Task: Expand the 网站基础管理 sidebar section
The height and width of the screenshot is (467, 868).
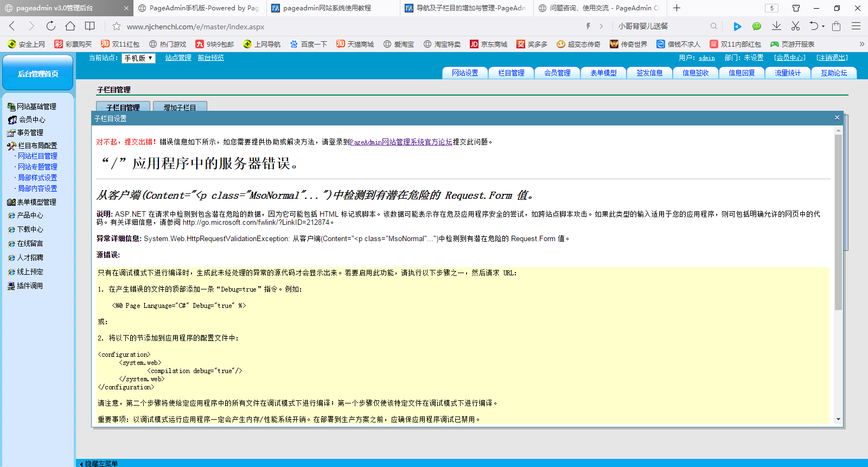Action: [x=36, y=106]
